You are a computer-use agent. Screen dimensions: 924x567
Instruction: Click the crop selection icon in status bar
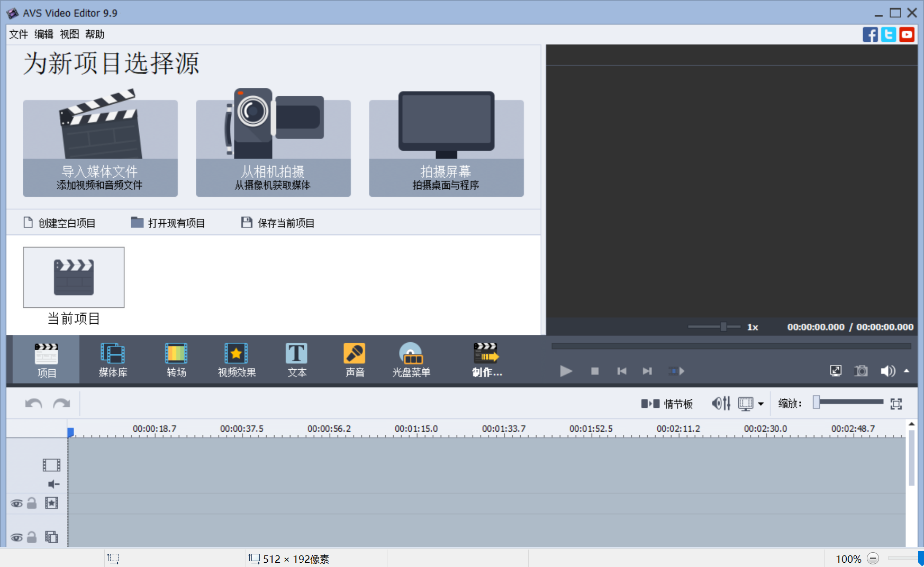point(113,559)
